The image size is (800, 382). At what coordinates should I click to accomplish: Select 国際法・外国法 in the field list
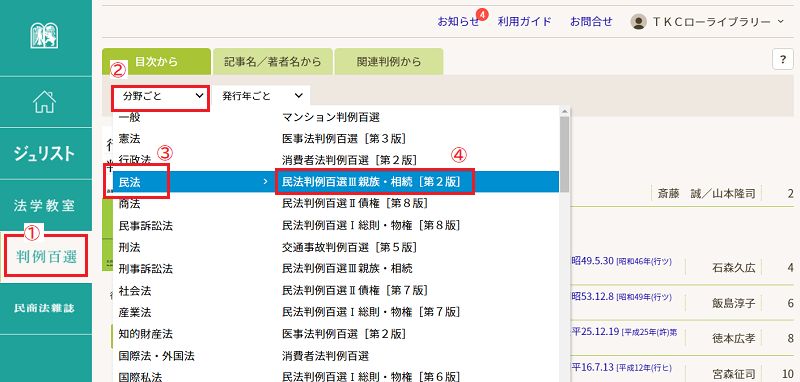click(x=156, y=355)
